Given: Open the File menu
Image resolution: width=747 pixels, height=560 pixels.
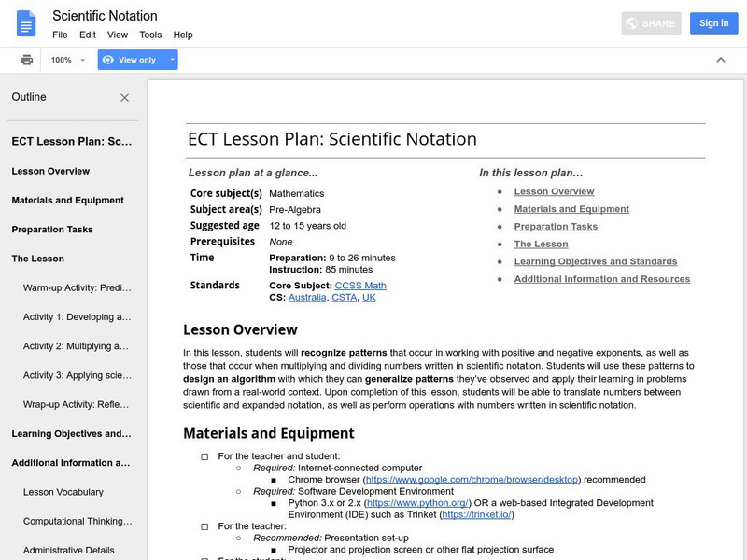Looking at the screenshot, I should pyautogui.click(x=60, y=35).
